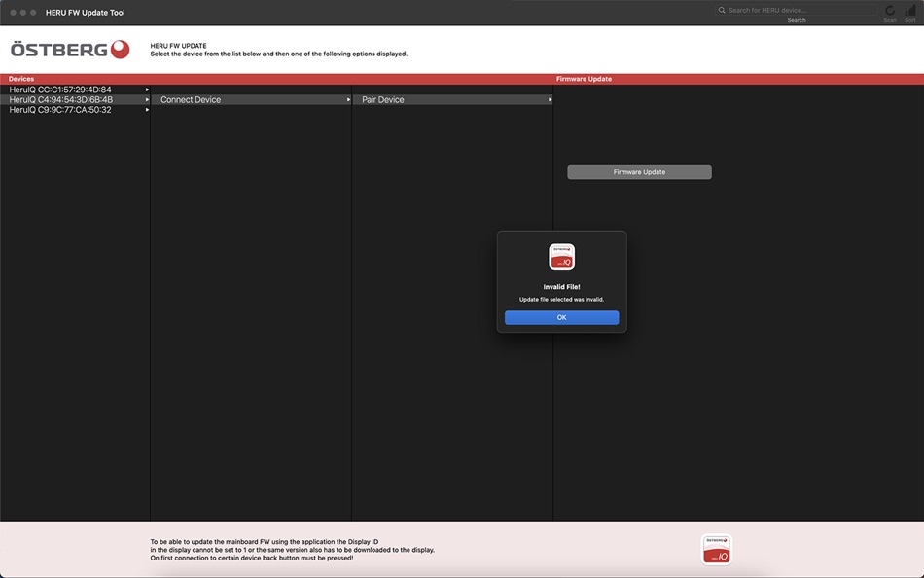Expand arrow for HeruIQ CC:C1:57:29:4D:84
The height and width of the screenshot is (578, 924).
147,90
